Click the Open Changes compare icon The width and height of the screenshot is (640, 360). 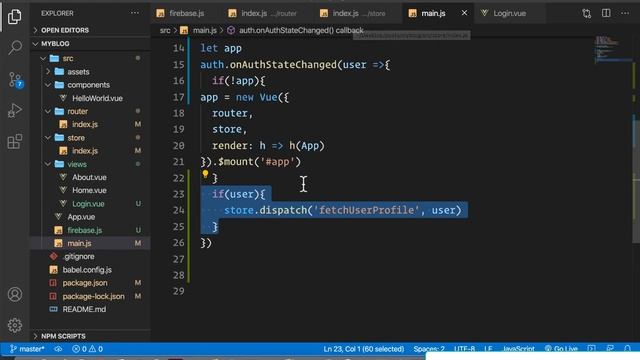click(x=587, y=13)
